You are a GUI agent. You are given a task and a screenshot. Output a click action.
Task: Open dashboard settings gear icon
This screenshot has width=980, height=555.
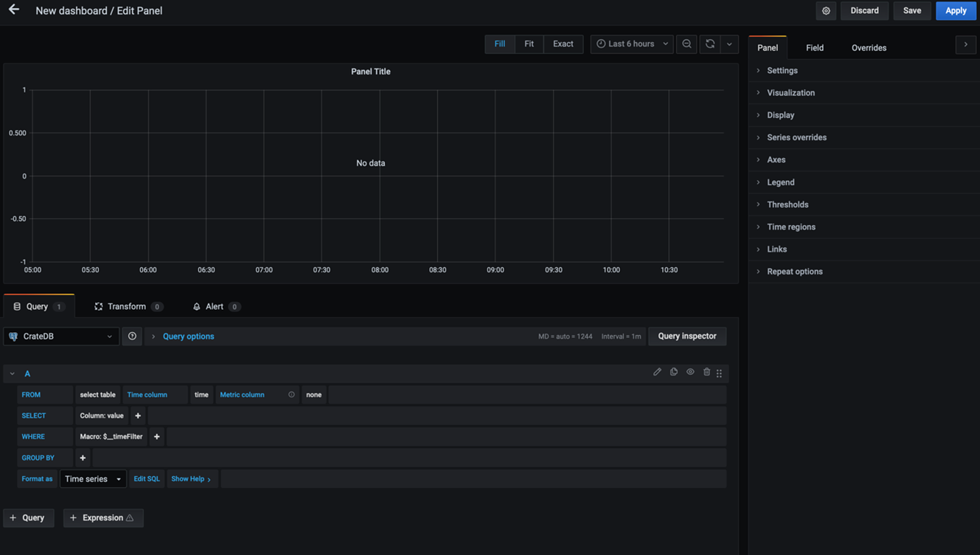[x=826, y=11]
